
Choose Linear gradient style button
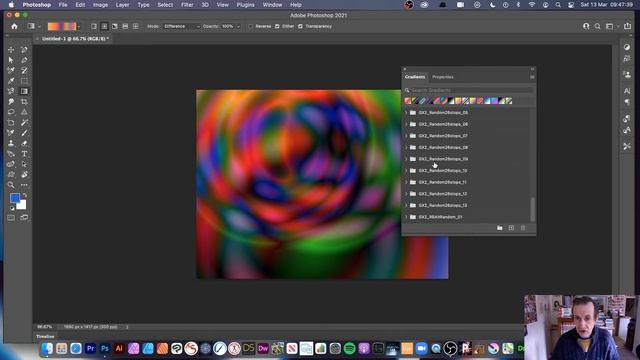pos(94,26)
